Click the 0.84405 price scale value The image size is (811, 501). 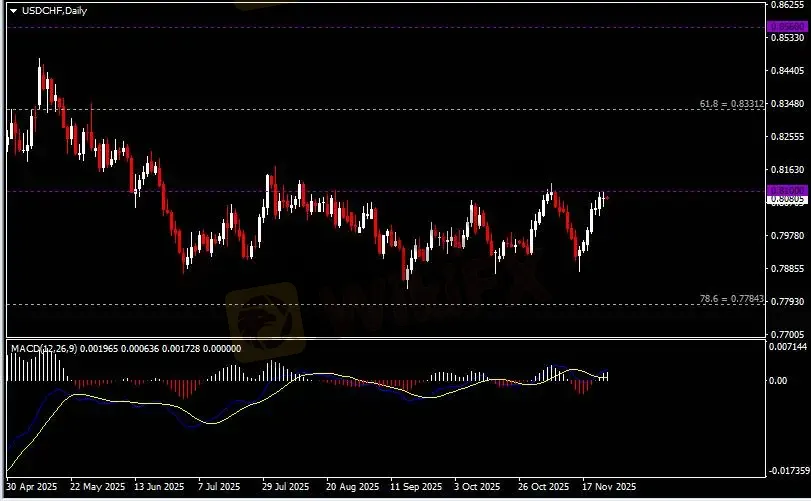point(784,71)
